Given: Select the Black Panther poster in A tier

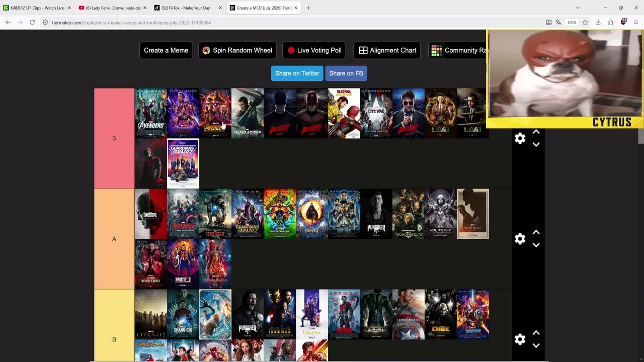Looking at the screenshot, I should point(344,214).
